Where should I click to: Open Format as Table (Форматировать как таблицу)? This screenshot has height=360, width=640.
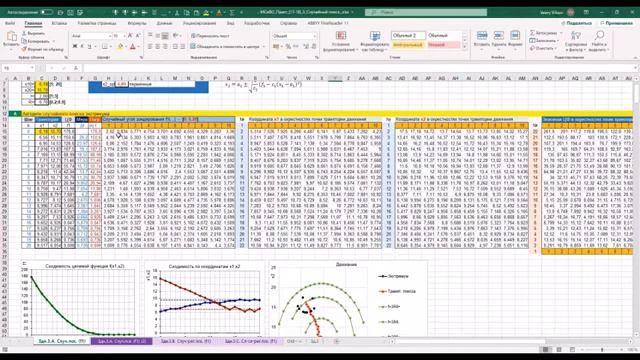[375, 41]
